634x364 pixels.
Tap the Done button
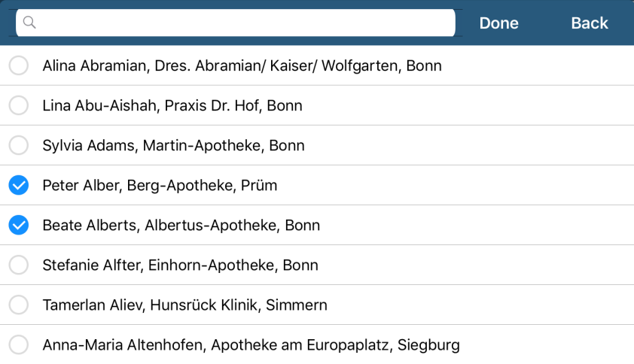(x=498, y=23)
